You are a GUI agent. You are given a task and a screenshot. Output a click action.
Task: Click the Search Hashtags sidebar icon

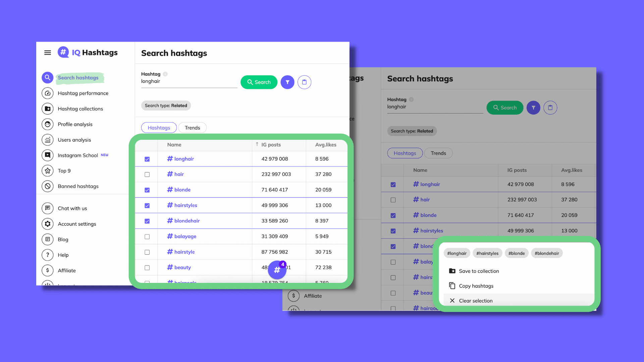pyautogui.click(x=47, y=77)
